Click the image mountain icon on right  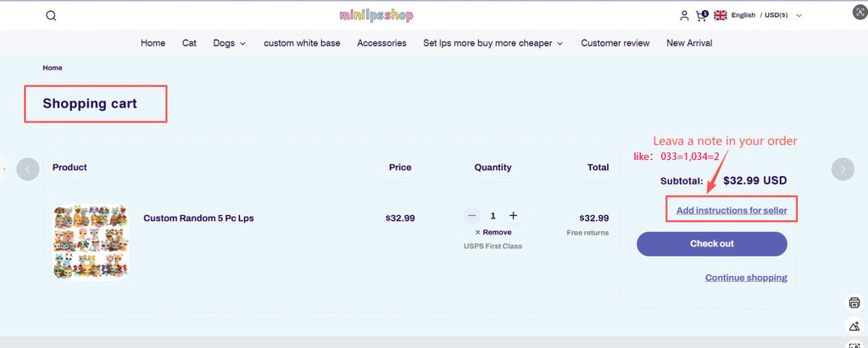854,326
